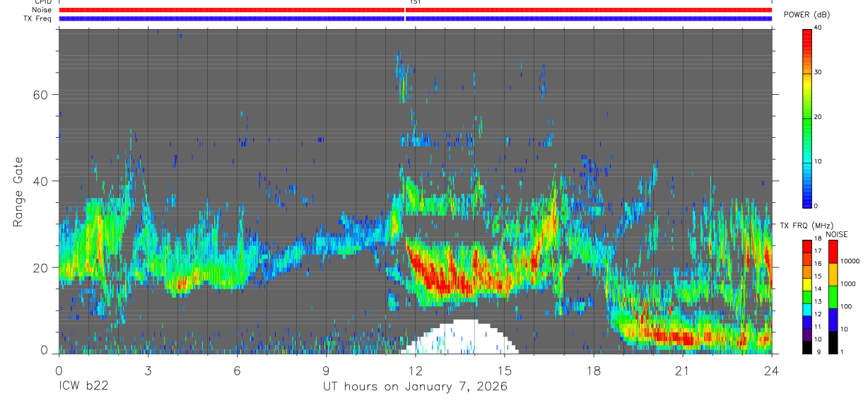Click the 'ICW b22' radar label
This screenshot has height=401, width=868.
point(83,387)
